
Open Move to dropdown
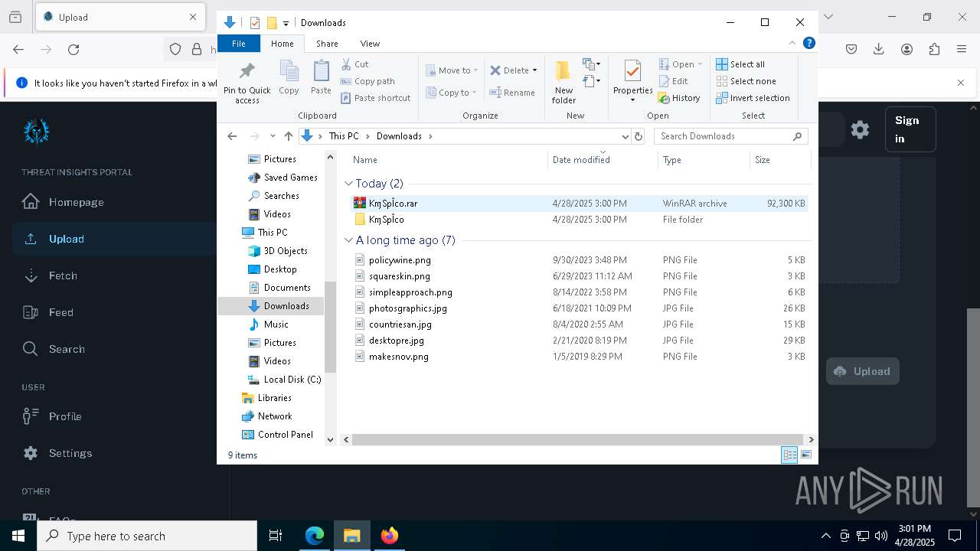click(452, 70)
